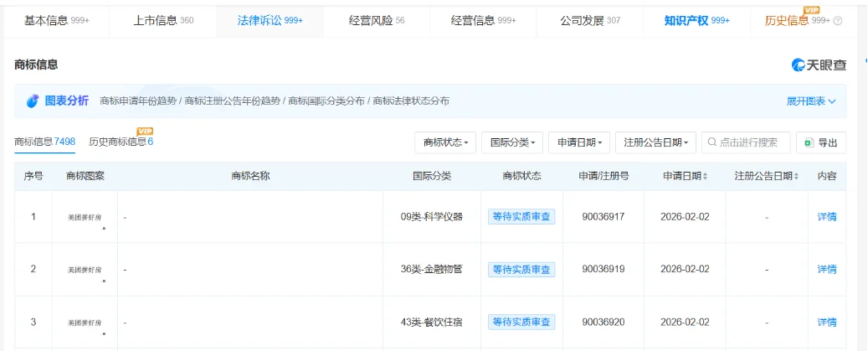The height and width of the screenshot is (351, 868).
Task: Click the 等待实质审查 tag in row 2
Action: 521,270
